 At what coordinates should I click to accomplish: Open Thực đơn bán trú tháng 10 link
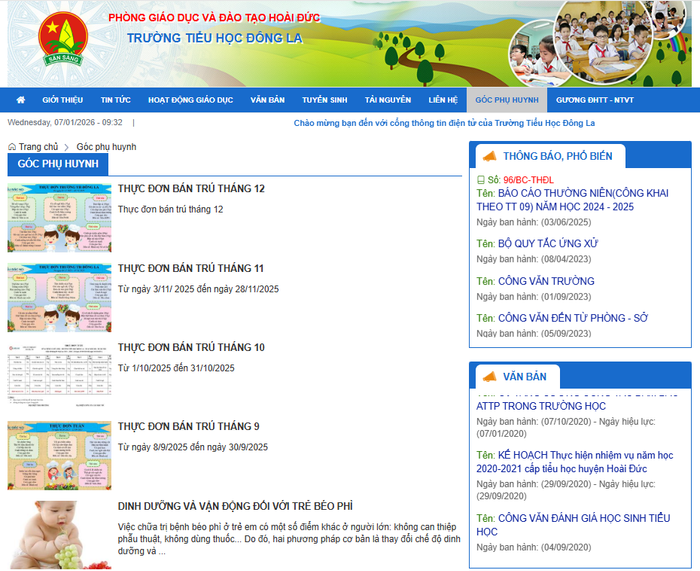(191, 347)
